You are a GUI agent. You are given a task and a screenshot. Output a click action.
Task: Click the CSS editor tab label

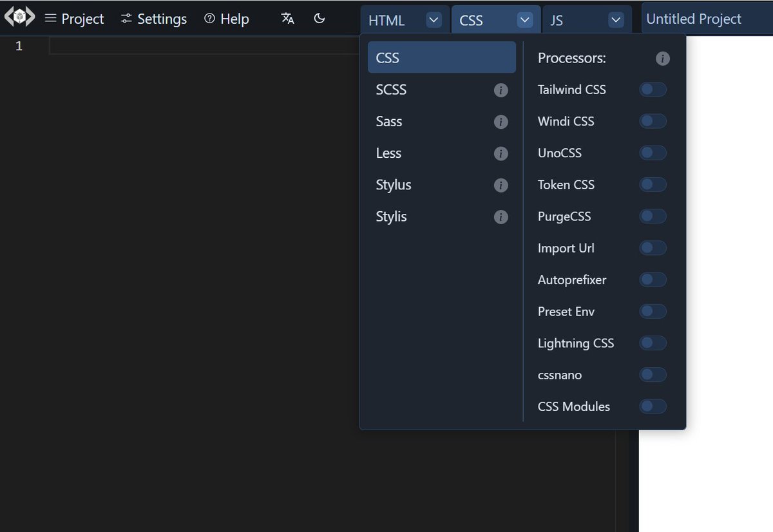pos(471,21)
